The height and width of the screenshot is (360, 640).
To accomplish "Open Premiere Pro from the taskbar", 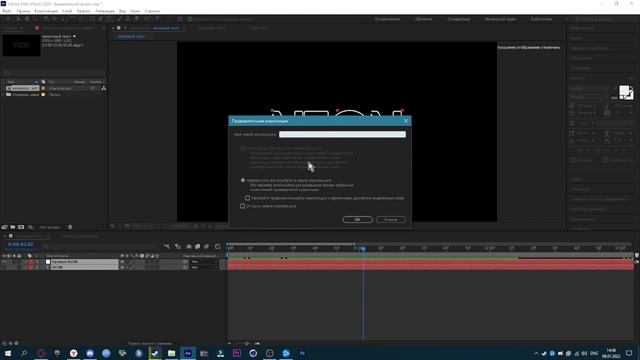I will click(x=237, y=353).
